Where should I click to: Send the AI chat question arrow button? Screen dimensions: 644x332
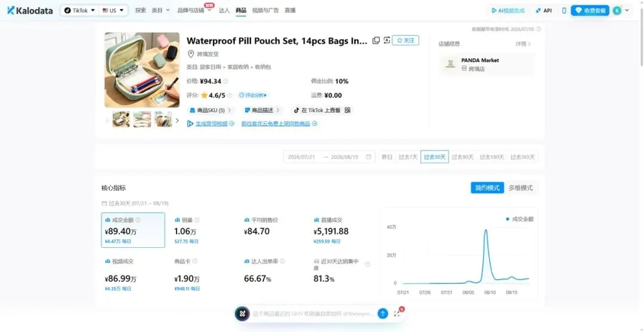(x=382, y=314)
